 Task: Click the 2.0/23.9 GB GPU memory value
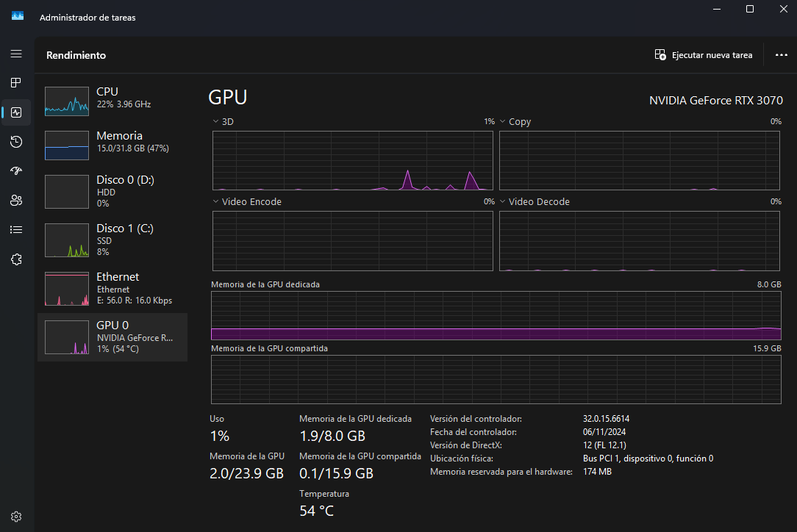tap(246, 473)
